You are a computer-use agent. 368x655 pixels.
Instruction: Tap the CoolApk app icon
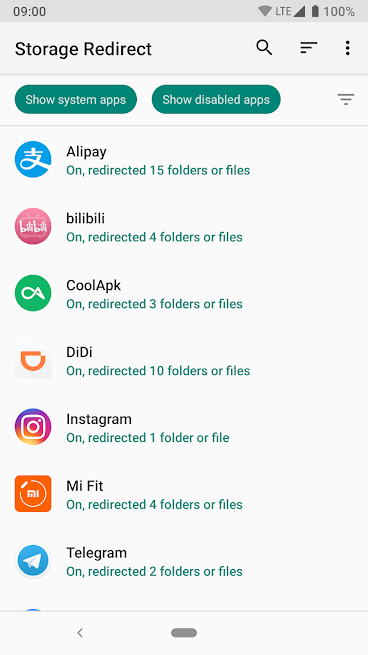click(x=33, y=293)
